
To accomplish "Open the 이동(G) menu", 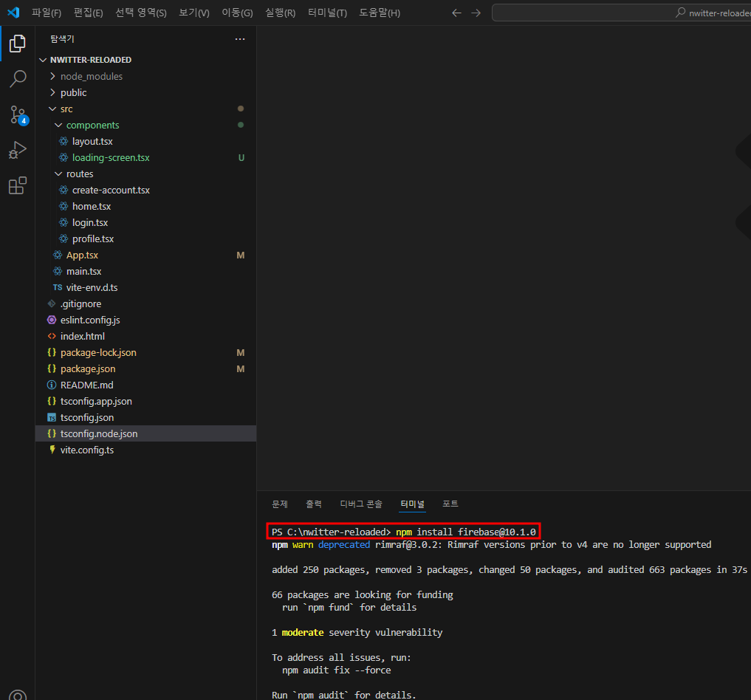I will (237, 13).
